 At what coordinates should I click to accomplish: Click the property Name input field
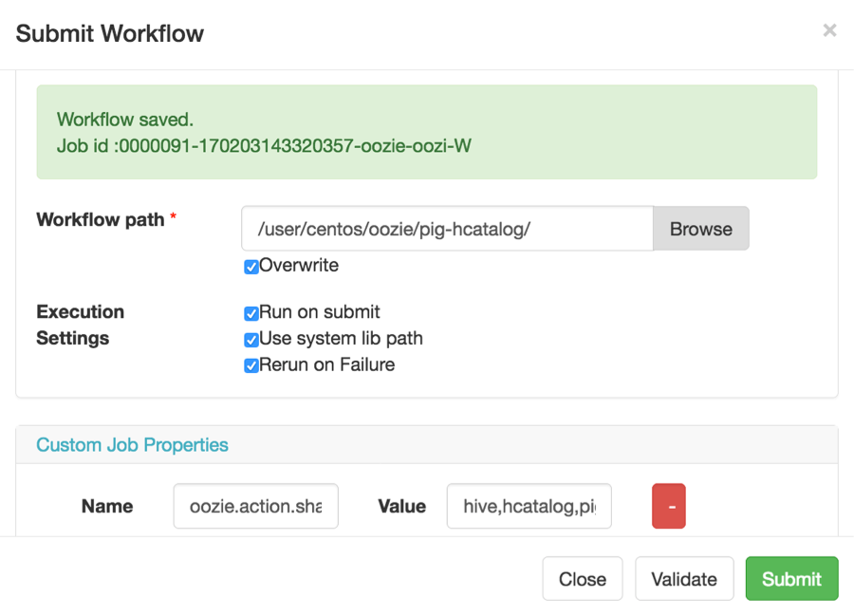tap(256, 506)
